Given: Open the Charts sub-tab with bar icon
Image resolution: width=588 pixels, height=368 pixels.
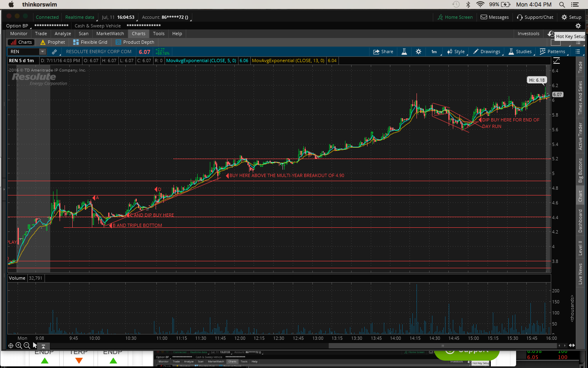Looking at the screenshot, I should pos(21,42).
